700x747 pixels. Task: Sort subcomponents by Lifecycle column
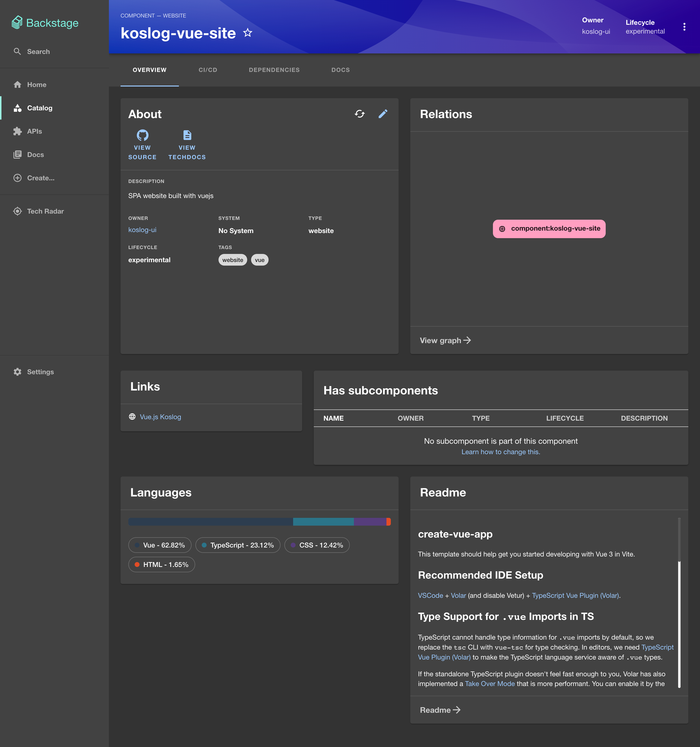pyautogui.click(x=565, y=418)
